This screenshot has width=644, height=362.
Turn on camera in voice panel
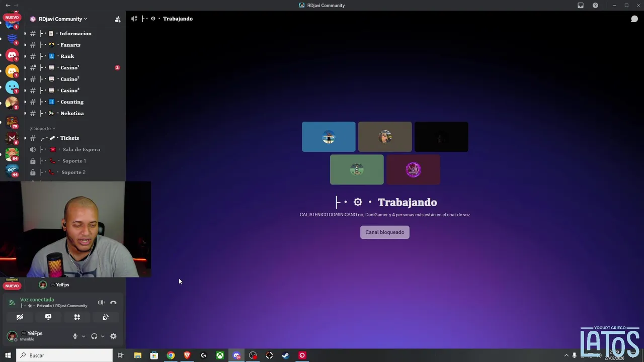[x=20, y=317]
